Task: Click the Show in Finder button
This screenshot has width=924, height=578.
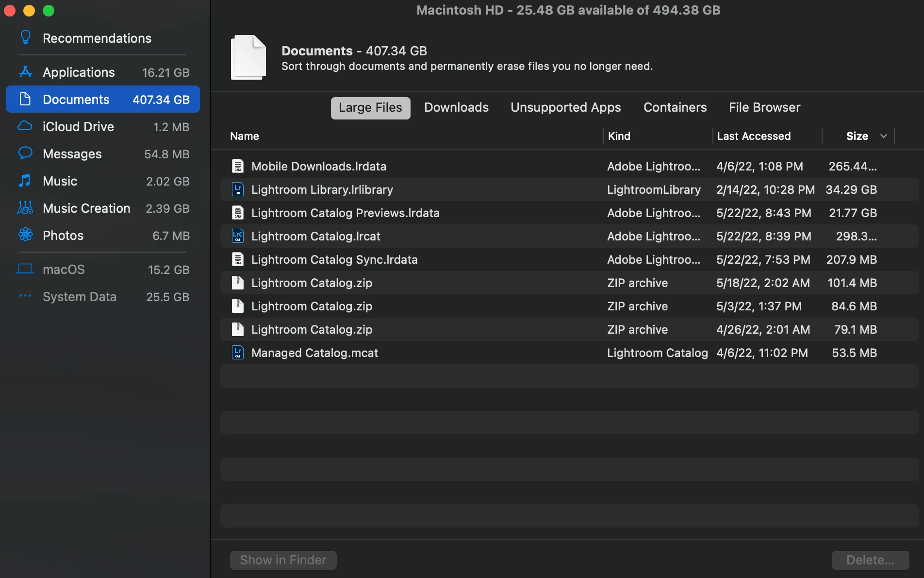Action: (x=283, y=560)
